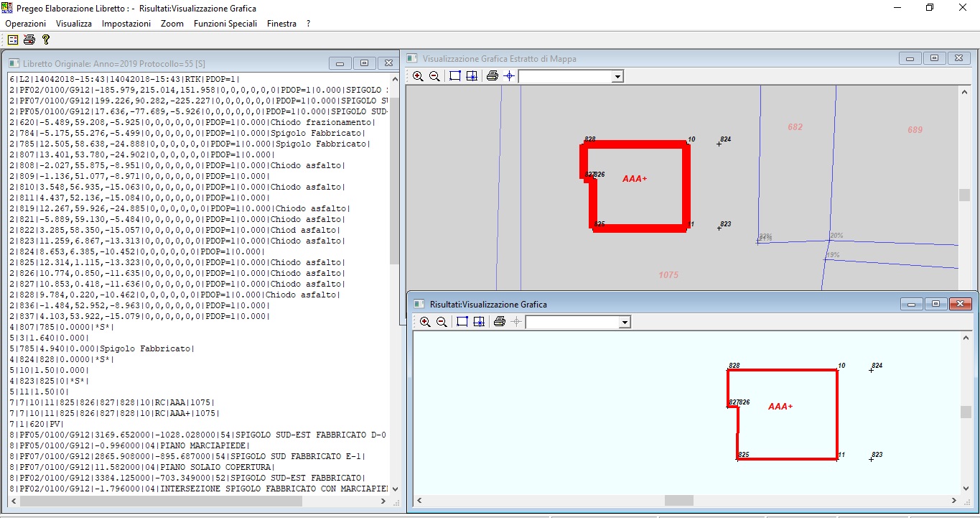Select zoom window rectangle tool in Estratto di Mappa
Viewport: 980px width, 518px height.
point(455,76)
